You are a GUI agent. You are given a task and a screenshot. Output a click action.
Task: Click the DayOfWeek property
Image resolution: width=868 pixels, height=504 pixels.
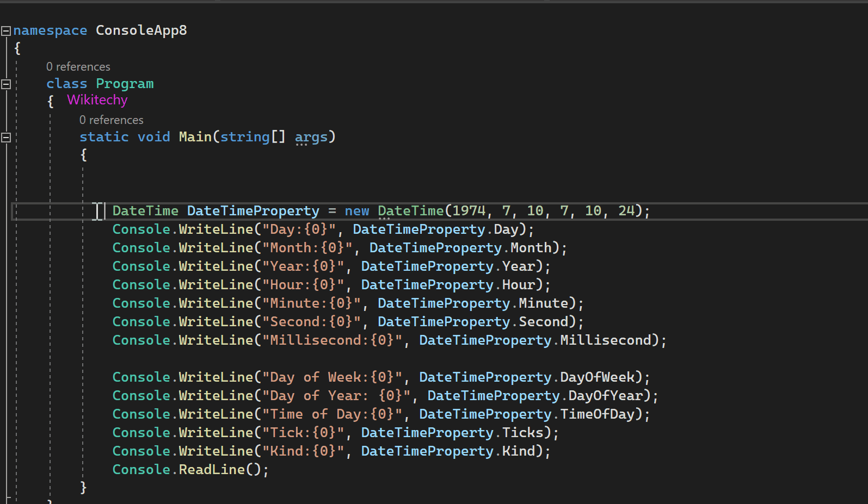click(597, 377)
